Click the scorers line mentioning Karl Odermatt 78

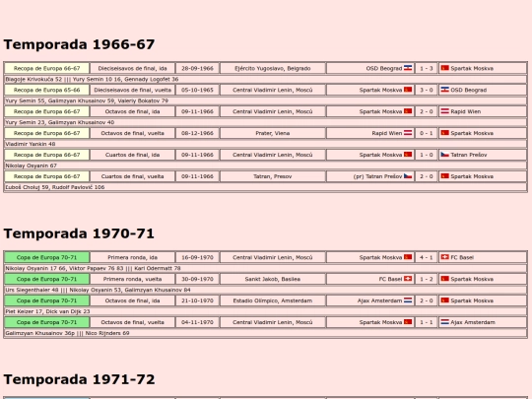(266, 268)
